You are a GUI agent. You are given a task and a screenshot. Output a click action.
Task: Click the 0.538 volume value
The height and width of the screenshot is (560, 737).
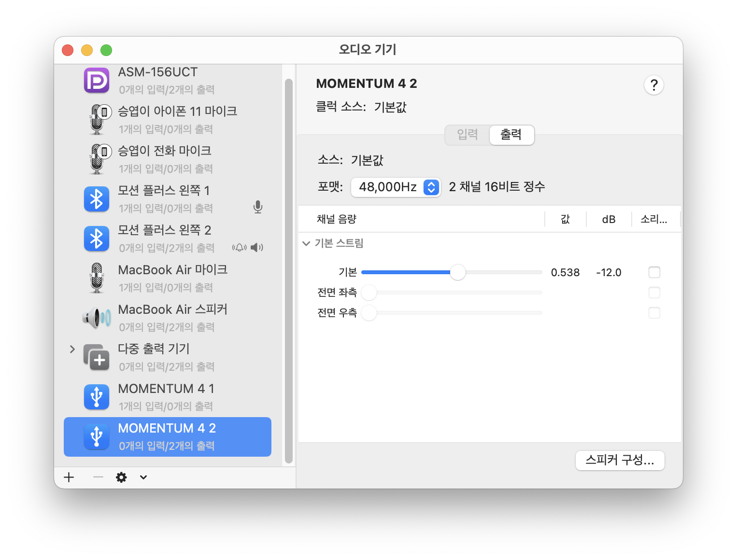(565, 272)
